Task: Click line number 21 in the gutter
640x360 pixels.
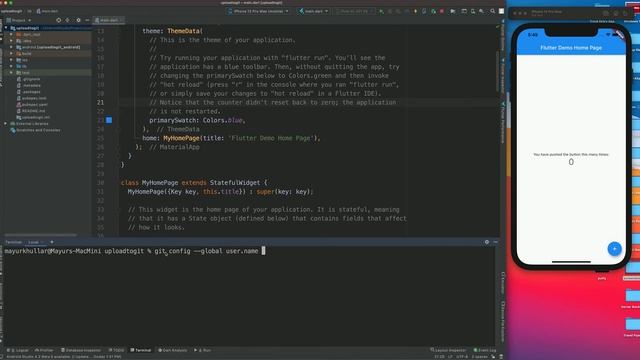Action: [100, 102]
